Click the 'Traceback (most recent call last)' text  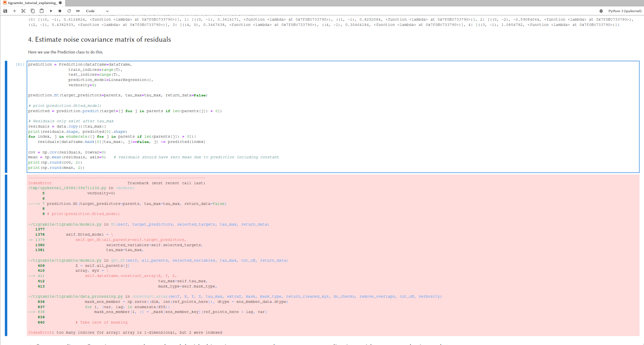pyautogui.click(x=166, y=183)
